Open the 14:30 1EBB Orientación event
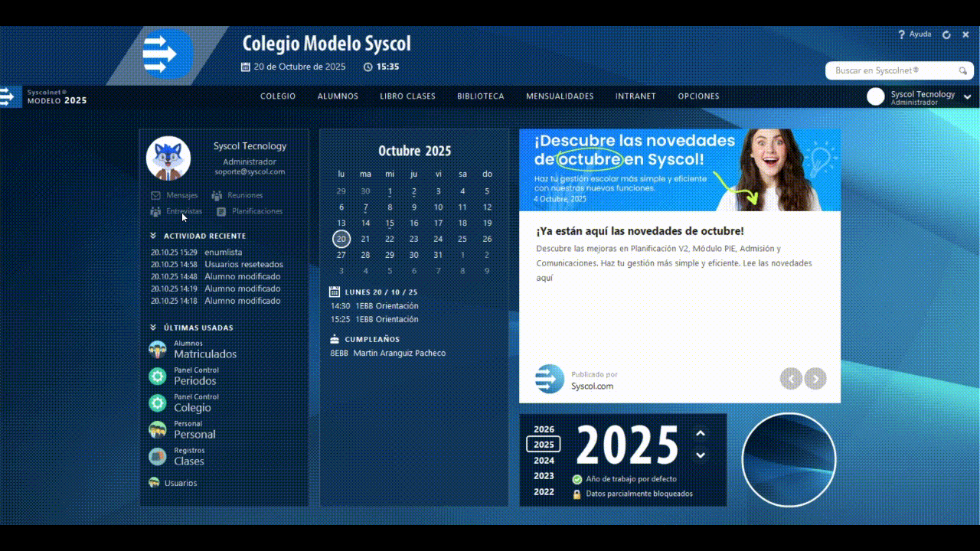The width and height of the screenshot is (980, 551). tap(374, 306)
